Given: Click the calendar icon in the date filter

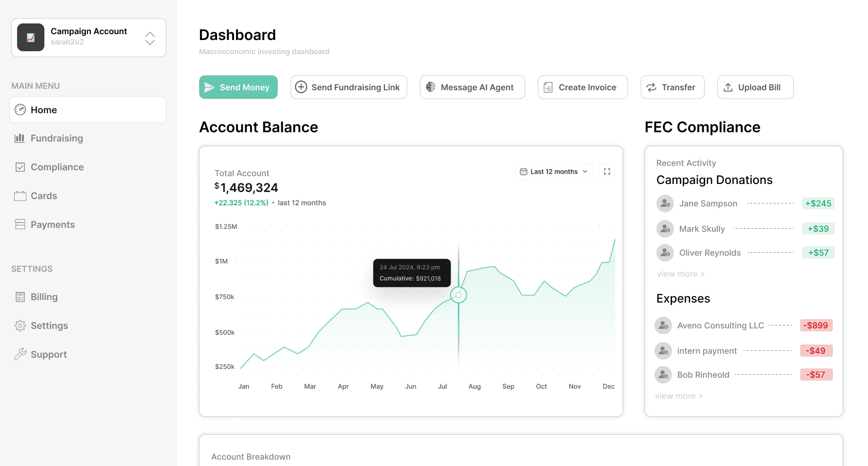Looking at the screenshot, I should pyautogui.click(x=524, y=171).
